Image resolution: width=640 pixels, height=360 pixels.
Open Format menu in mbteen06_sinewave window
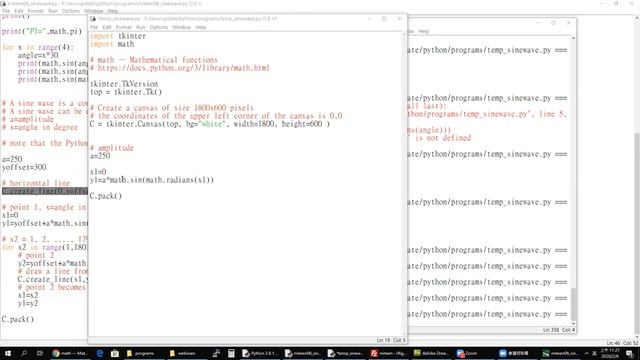(36, 11)
